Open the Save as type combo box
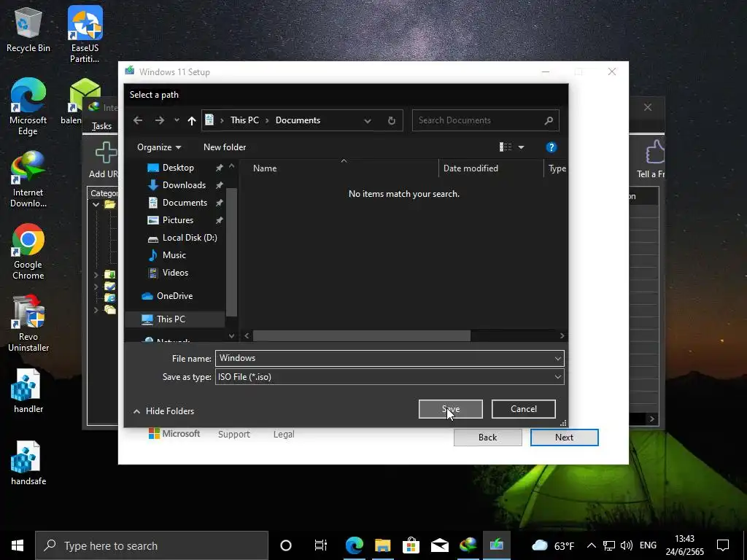Viewport: 747px width, 560px height. [x=390, y=377]
